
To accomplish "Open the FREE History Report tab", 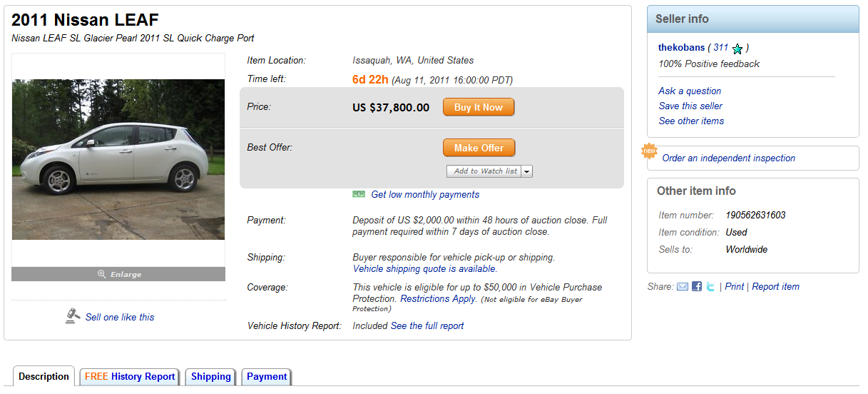I will click(x=130, y=377).
